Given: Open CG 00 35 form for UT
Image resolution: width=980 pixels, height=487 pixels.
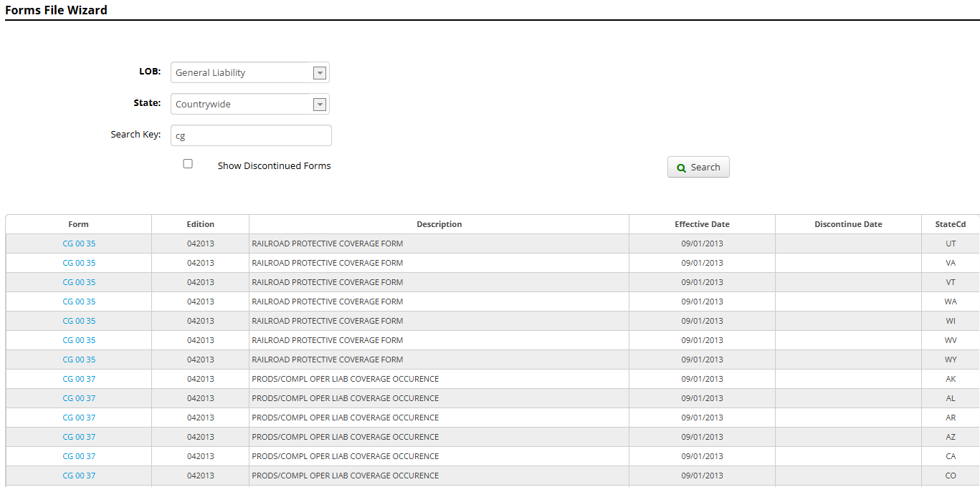Looking at the screenshot, I should click(79, 243).
